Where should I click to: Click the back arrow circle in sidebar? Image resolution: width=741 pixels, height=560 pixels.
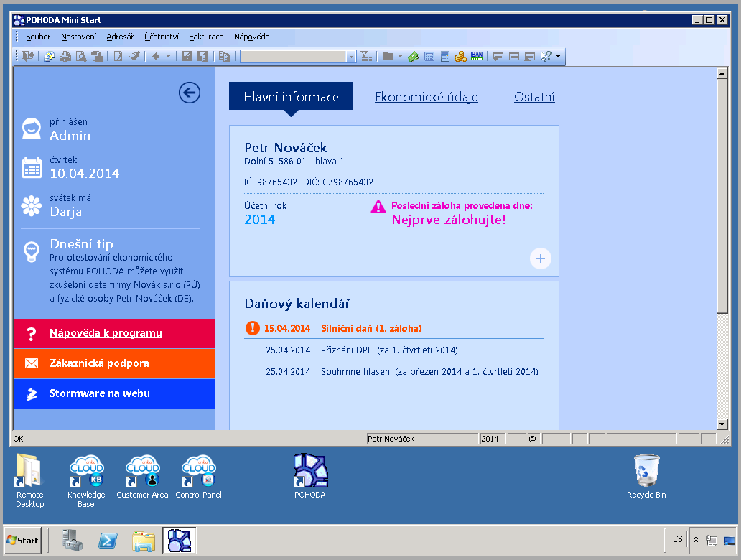(x=190, y=93)
